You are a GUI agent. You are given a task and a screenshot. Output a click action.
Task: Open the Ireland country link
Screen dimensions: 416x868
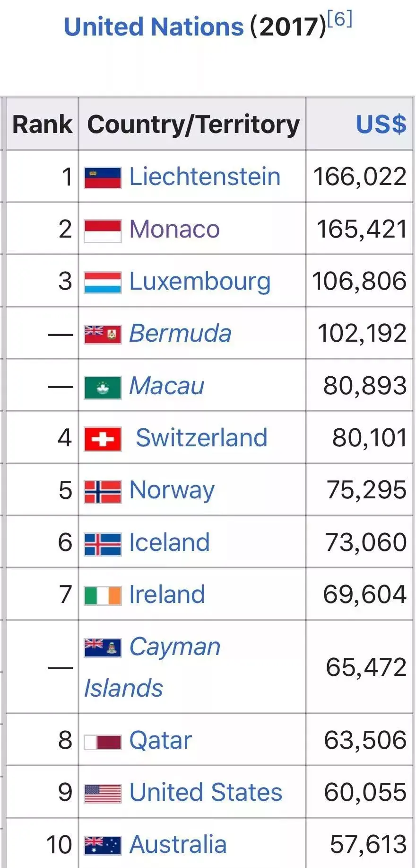click(x=167, y=594)
